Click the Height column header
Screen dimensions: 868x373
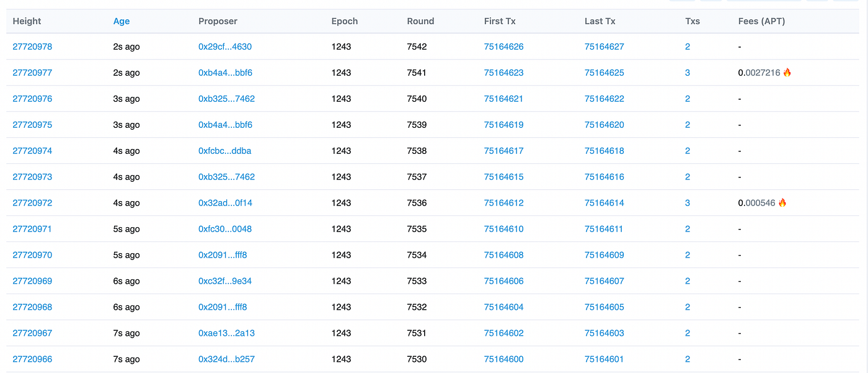tap(27, 21)
